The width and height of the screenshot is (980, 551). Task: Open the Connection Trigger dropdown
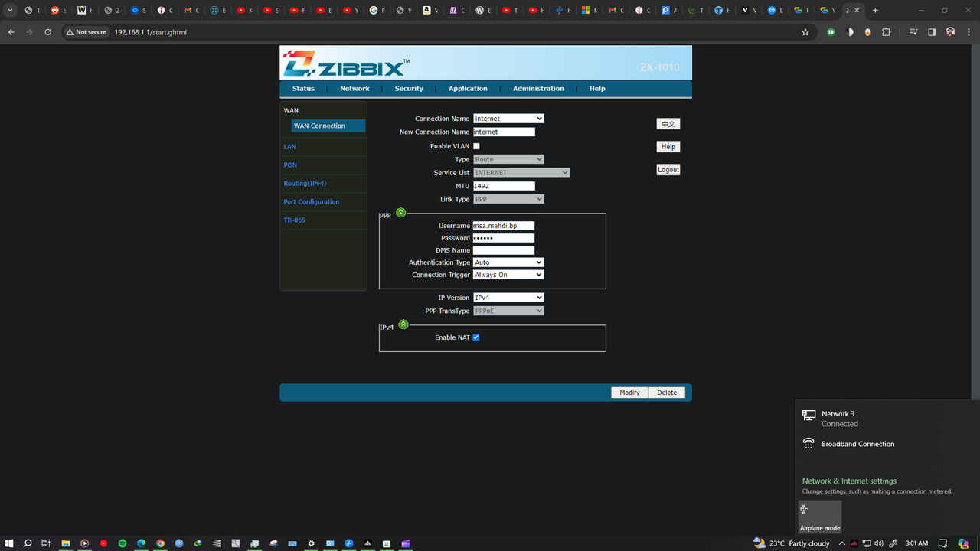point(508,275)
